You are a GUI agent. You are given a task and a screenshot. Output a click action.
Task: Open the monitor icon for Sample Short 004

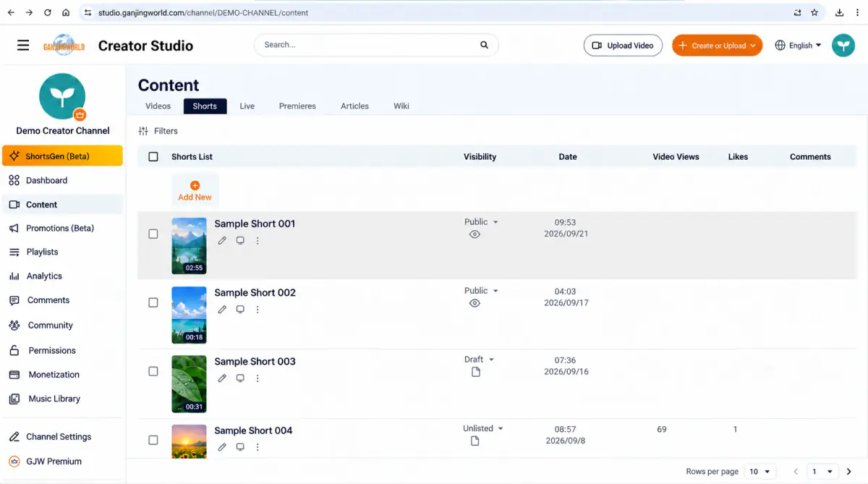pyautogui.click(x=240, y=447)
